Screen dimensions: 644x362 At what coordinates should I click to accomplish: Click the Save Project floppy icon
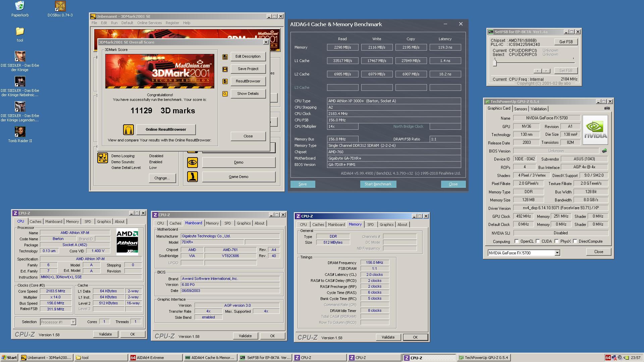tap(225, 69)
